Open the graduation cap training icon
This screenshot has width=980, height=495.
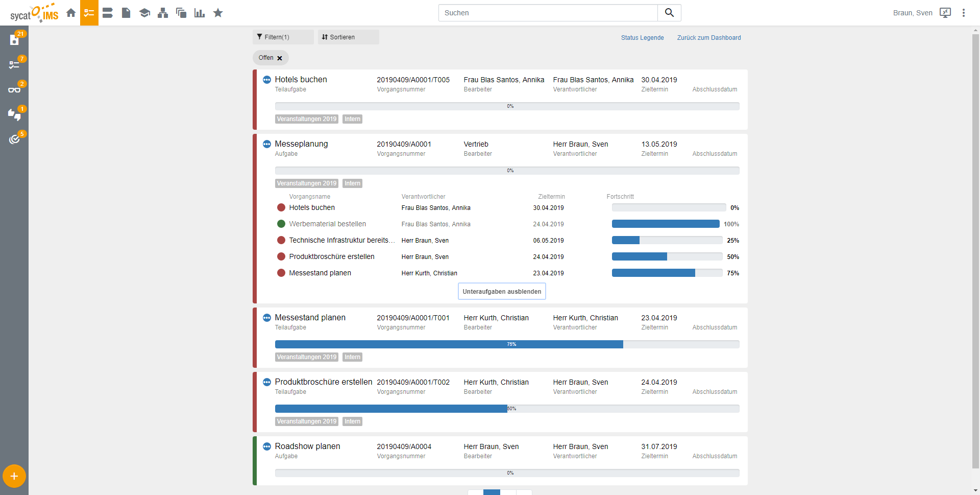[x=144, y=13]
